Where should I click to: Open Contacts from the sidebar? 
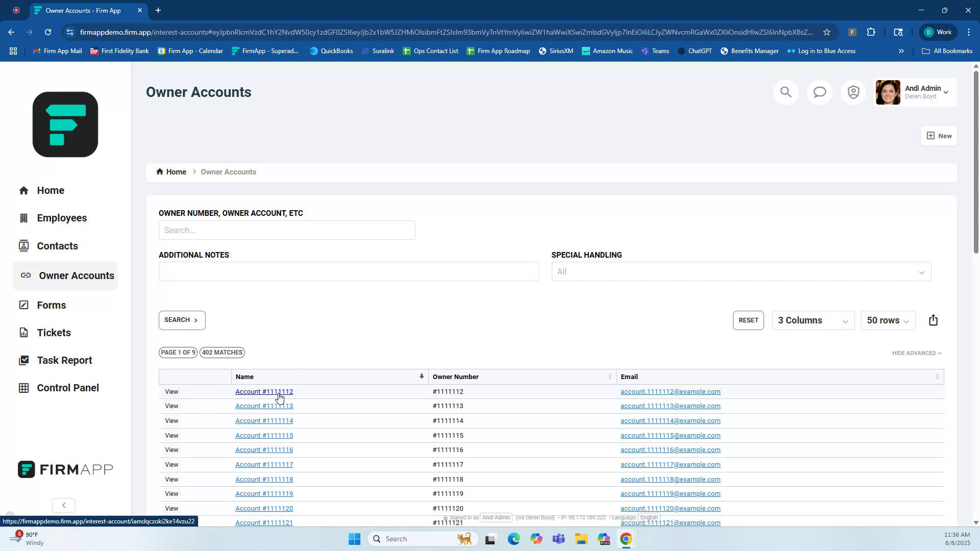tap(58, 245)
